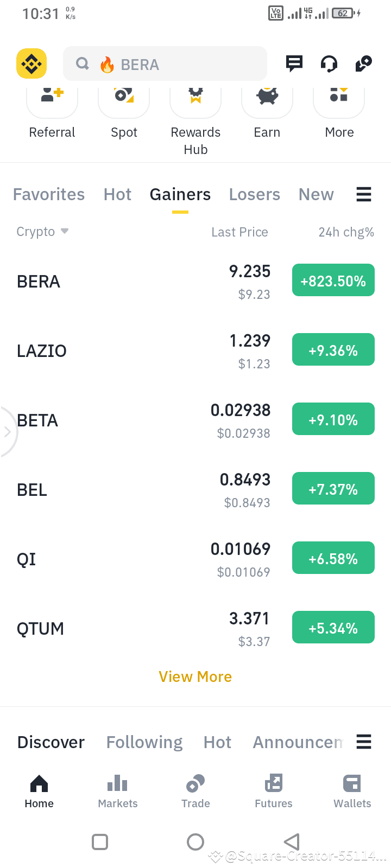Viewport: 391px width, 868px height.
Task: Expand the Crypto filter dropdown
Action: point(43,232)
